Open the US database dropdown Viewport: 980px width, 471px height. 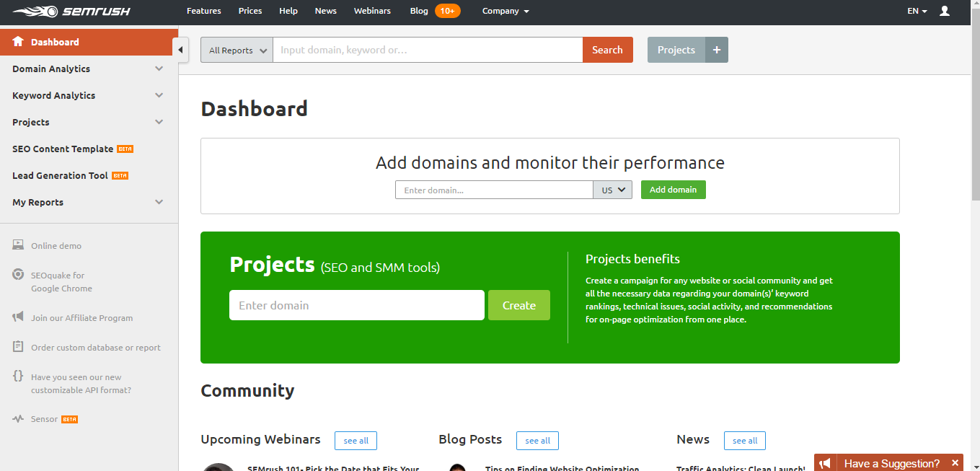tap(612, 190)
